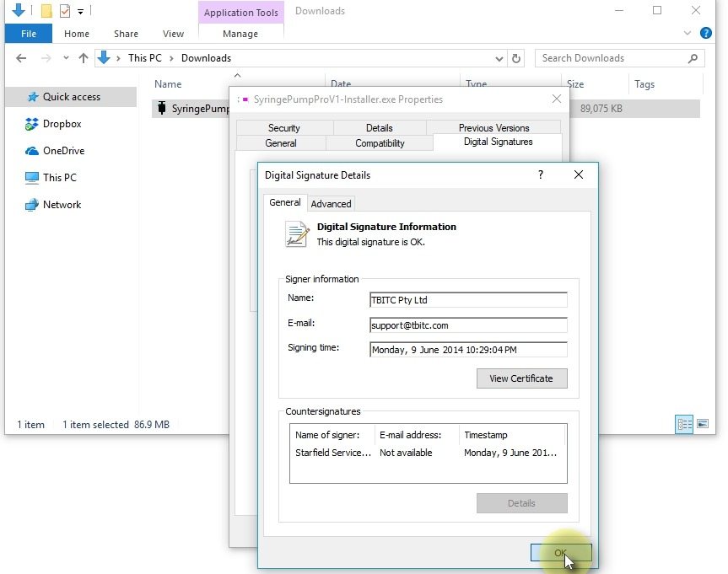Open the recent locations dropdown
The image size is (728, 574).
[66, 58]
